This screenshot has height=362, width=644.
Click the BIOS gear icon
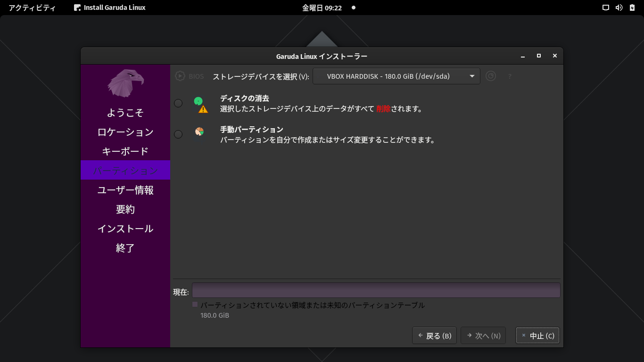pos(180,76)
